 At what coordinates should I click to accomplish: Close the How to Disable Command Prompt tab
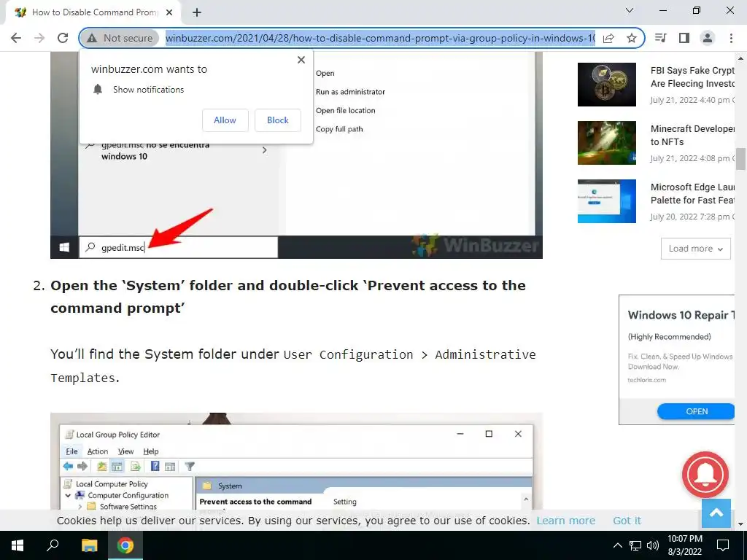pyautogui.click(x=169, y=12)
